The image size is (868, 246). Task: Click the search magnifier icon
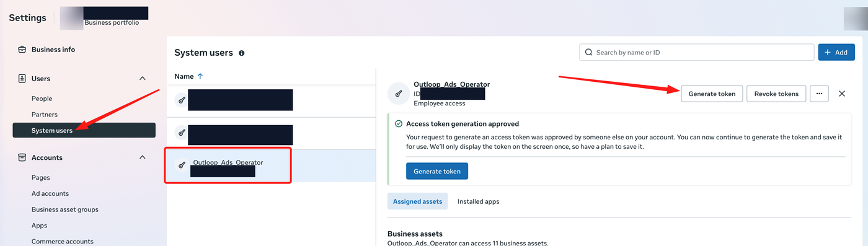click(x=588, y=53)
